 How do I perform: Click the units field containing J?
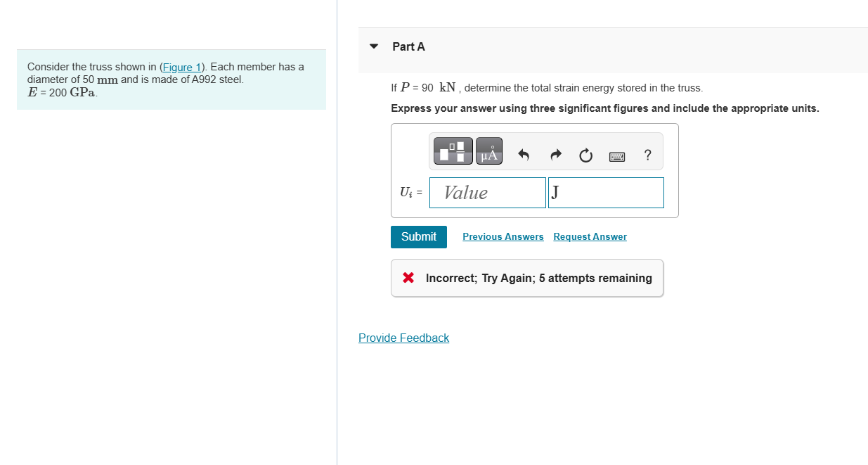pyautogui.click(x=606, y=193)
